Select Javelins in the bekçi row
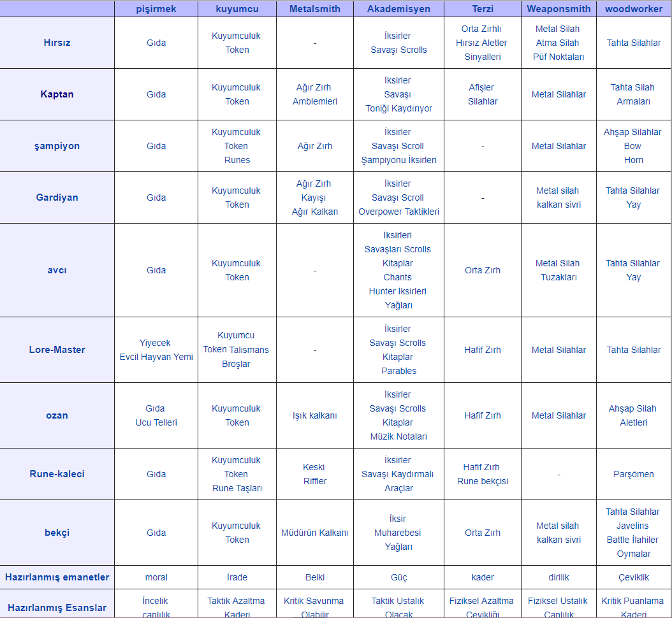This screenshot has height=618, width=672. (632, 526)
